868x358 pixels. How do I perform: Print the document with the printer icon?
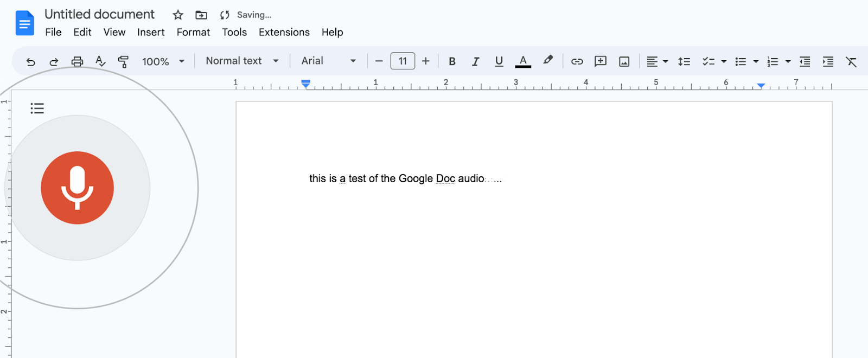(x=78, y=61)
